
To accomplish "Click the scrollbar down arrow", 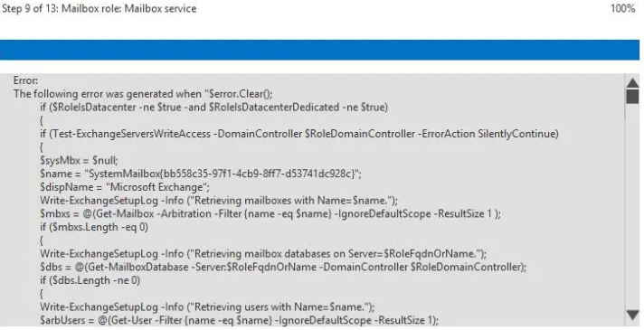I will click(633, 315).
